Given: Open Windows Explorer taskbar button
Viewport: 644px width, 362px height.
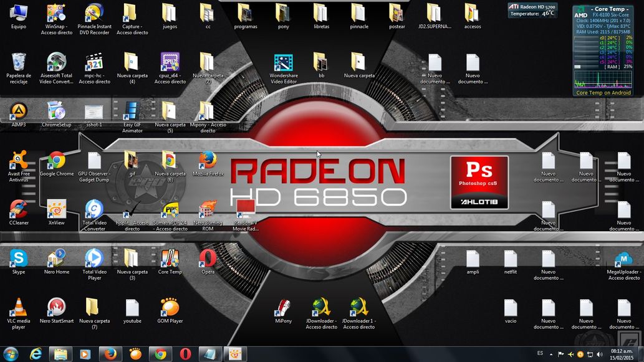Looking at the screenshot, I should tap(60, 354).
